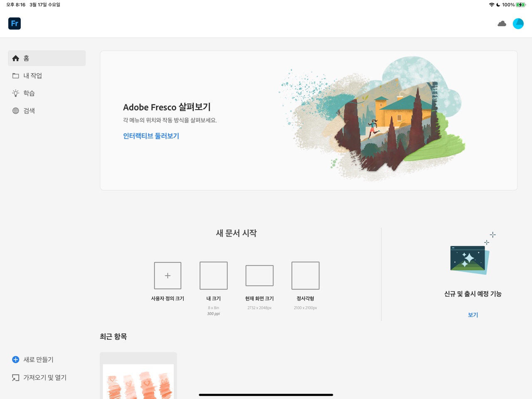Image resolution: width=532 pixels, height=399 pixels.
Task: Click the new features sparkle illustration
Action: pyautogui.click(x=473, y=254)
